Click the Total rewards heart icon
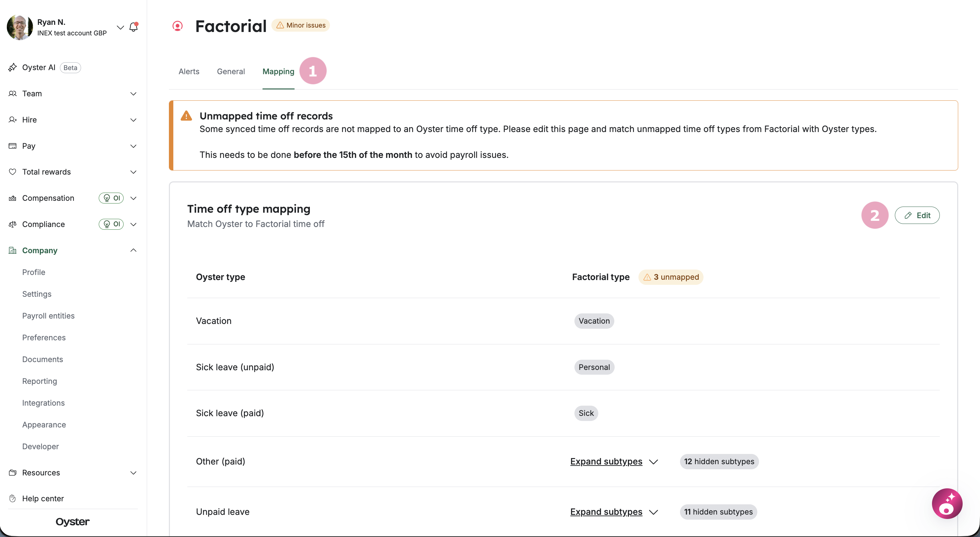Screen dimensions: 980x537 tap(13, 172)
